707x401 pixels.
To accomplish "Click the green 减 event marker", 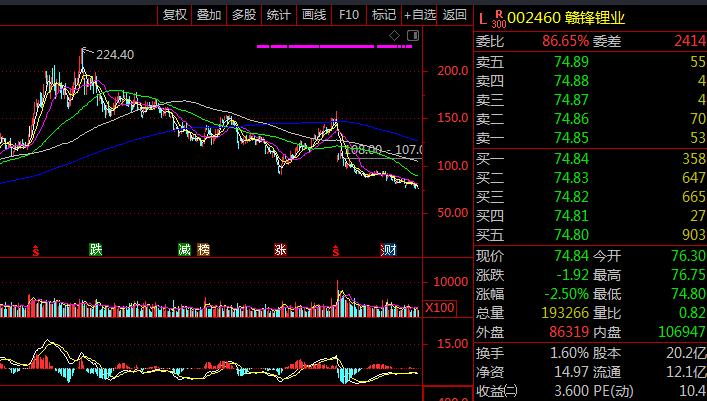I will (x=184, y=249).
